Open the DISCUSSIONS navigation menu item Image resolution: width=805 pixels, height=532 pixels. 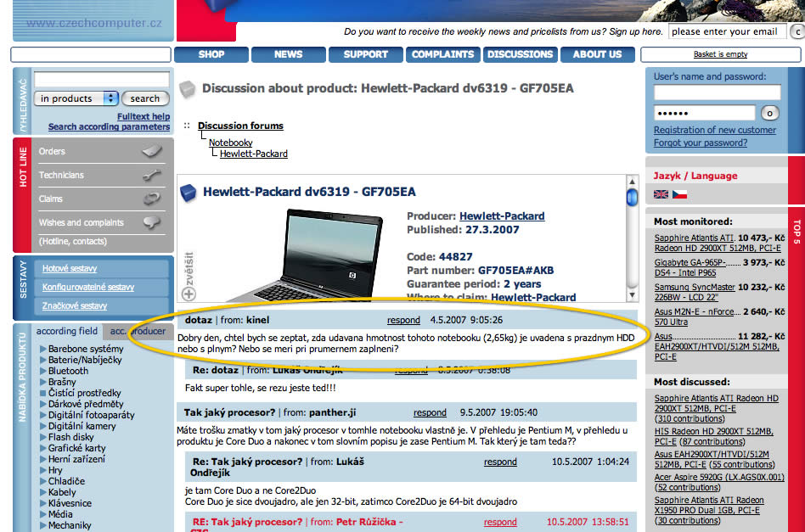(x=521, y=54)
